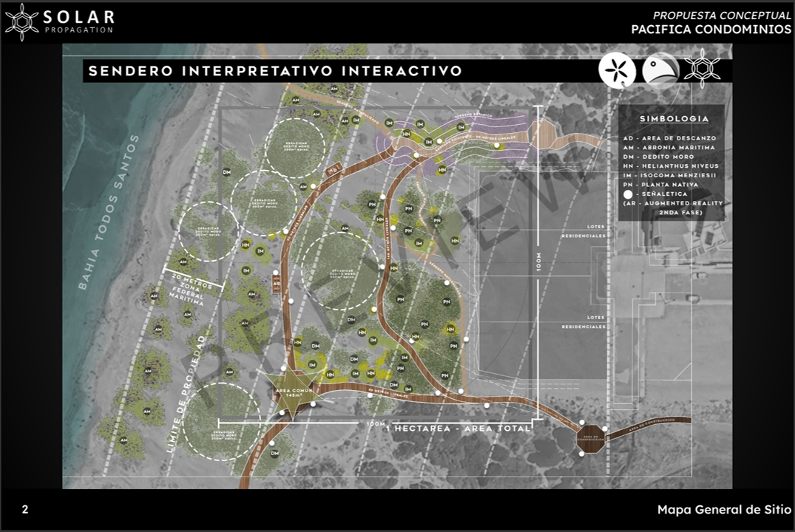Click the Sendero Interpretativo Interactivo title

275,71
